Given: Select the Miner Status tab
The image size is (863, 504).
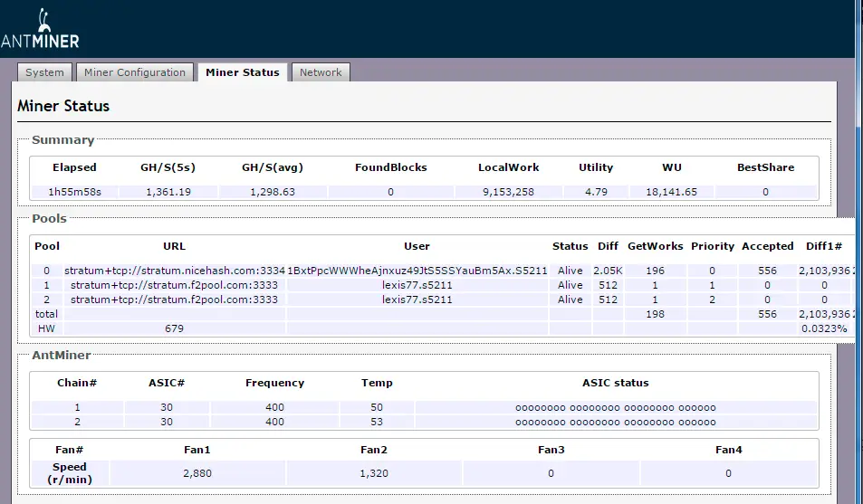Looking at the screenshot, I should (x=242, y=72).
